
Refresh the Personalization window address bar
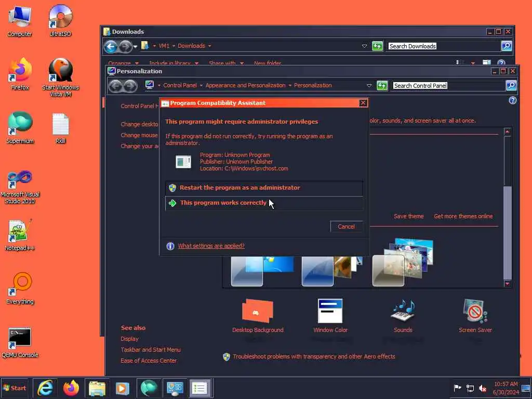382,86
